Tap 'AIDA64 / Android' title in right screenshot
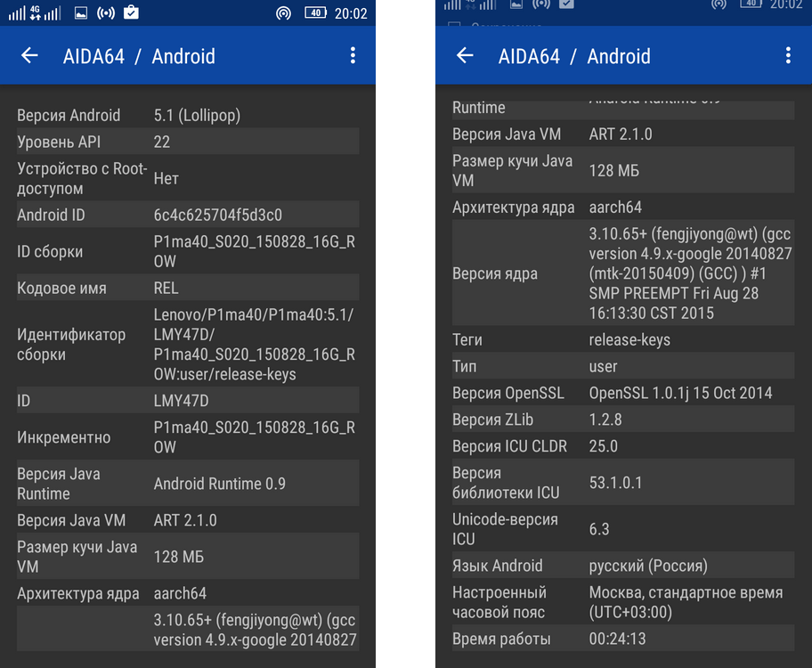The width and height of the screenshot is (812, 668). click(x=574, y=56)
